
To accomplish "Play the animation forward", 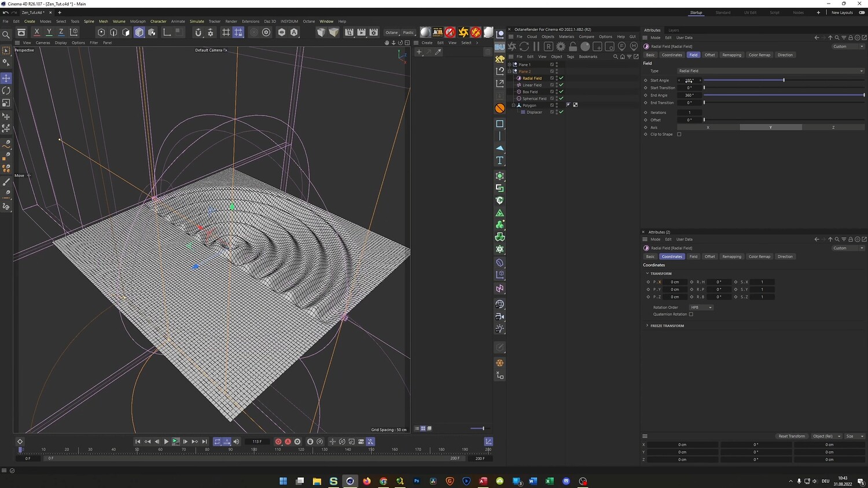I will point(166,442).
